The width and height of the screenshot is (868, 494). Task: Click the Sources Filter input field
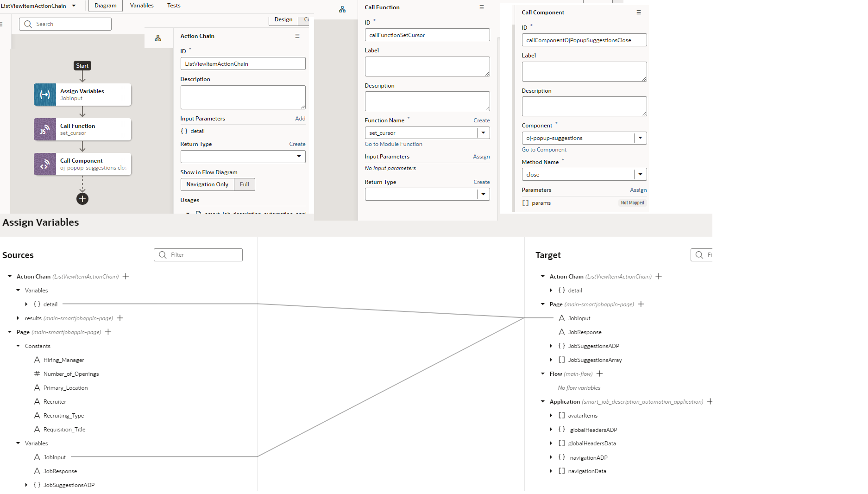click(204, 255)
